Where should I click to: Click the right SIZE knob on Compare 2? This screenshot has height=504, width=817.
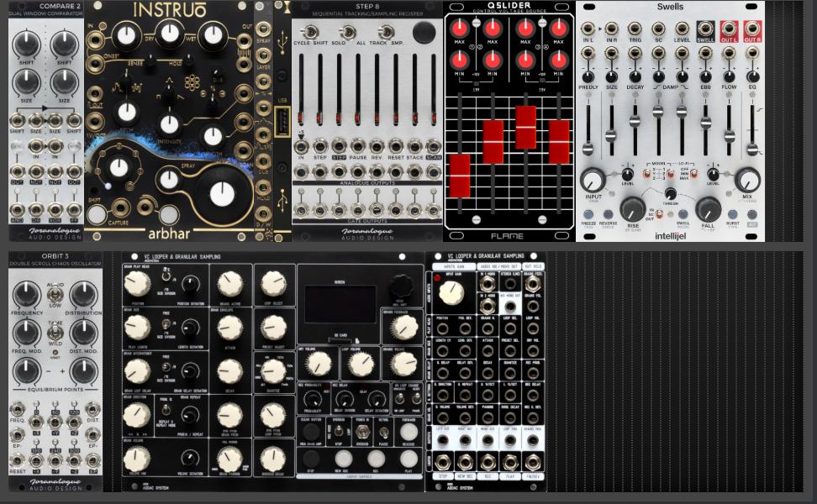[x=64, y=81]
